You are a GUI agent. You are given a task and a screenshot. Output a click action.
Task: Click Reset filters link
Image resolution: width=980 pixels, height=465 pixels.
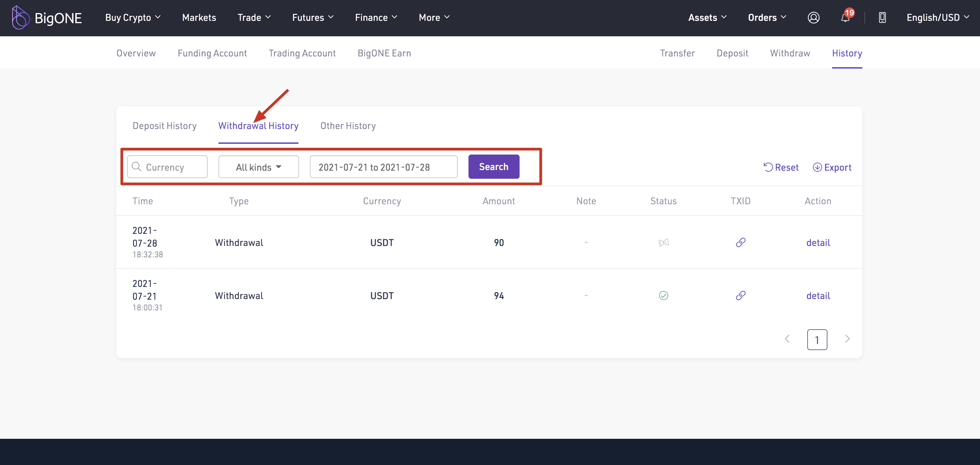[781, 167]
